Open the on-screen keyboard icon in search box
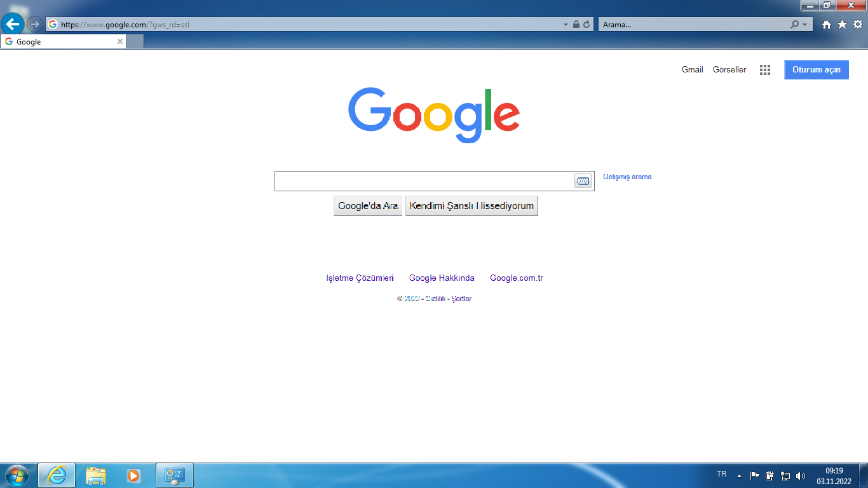 pyautogui.click(x=583, y=181)
